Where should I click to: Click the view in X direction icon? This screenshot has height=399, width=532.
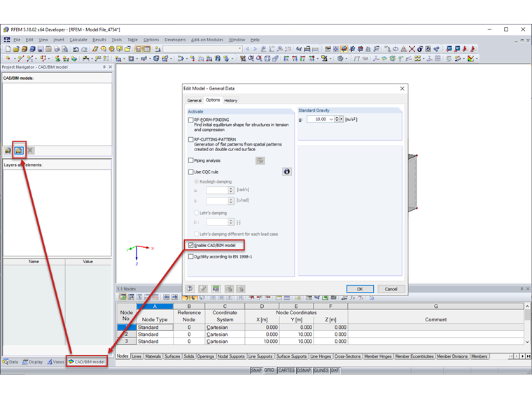(x=286, y=58)
